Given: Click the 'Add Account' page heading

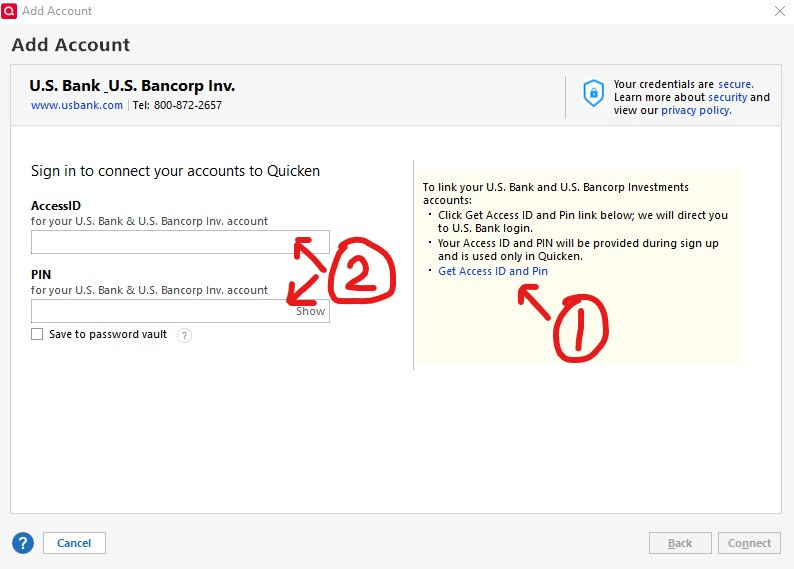Looking at the screenshot, I should (71, 45).
